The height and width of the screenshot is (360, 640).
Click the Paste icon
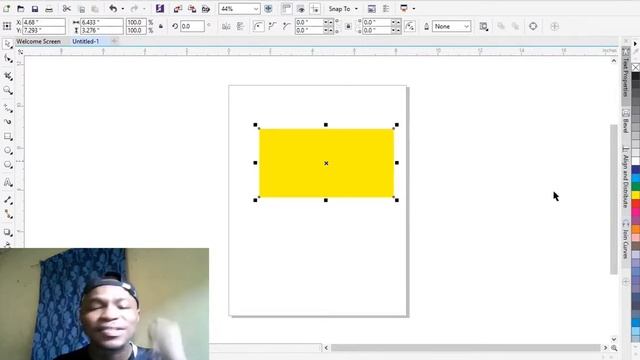95,9
